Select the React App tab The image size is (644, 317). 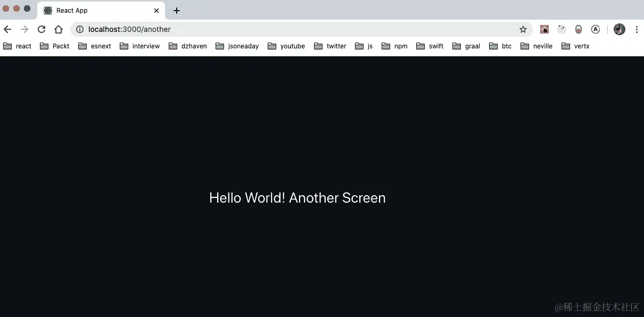point(101,11)
